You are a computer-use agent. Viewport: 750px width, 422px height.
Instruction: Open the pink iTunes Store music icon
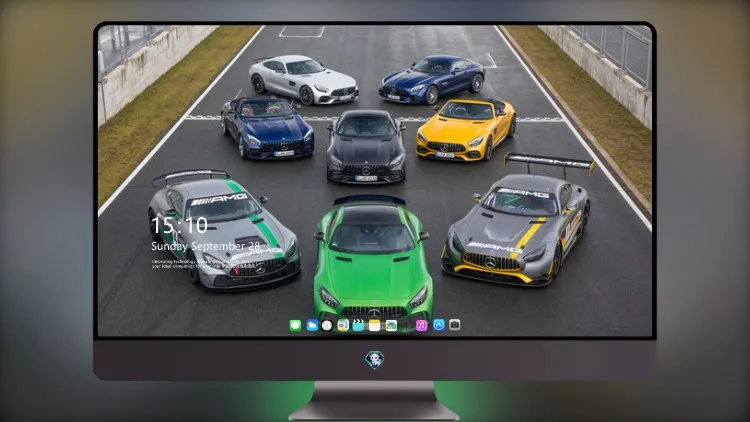tap(421, 325)
